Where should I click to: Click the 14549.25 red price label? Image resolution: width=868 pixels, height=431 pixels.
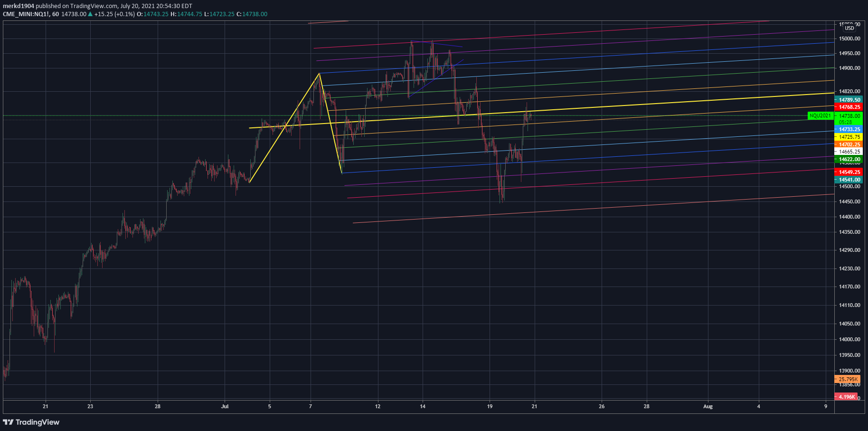coord(849,172)
